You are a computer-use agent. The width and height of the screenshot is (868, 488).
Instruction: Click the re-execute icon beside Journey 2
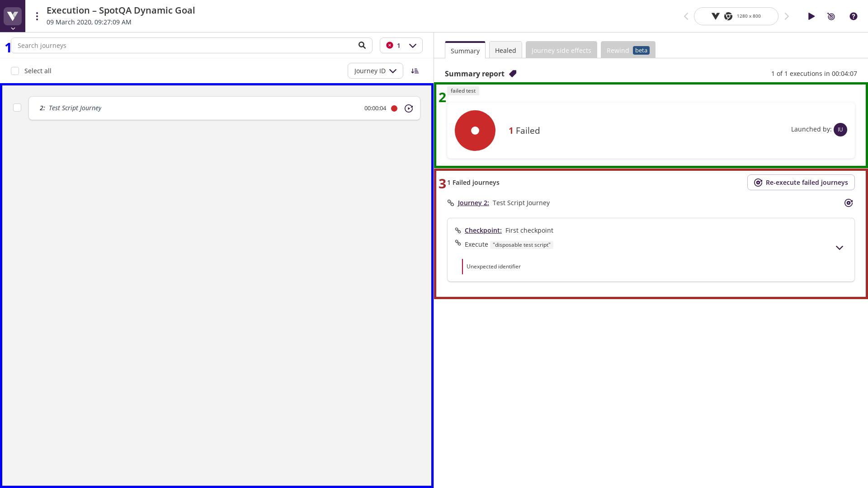coord(849,203)
